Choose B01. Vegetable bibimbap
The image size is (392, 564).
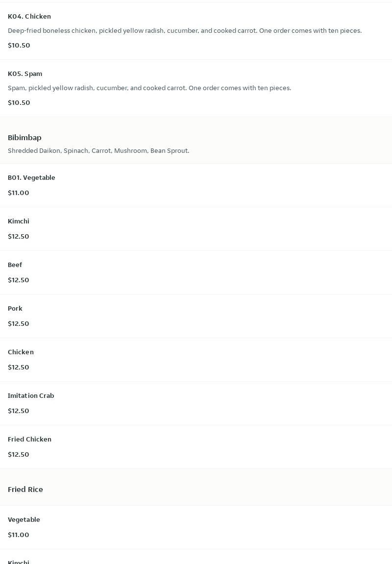click(x=31, y=177)
